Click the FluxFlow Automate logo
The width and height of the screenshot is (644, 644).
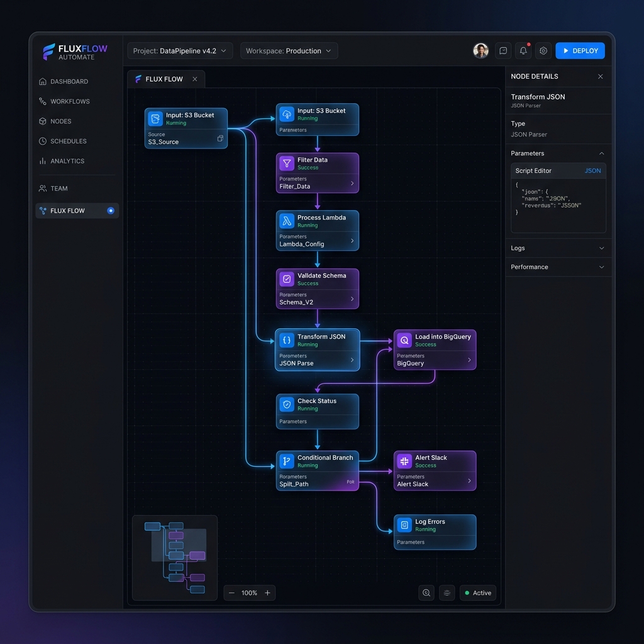tap(75, 52)
